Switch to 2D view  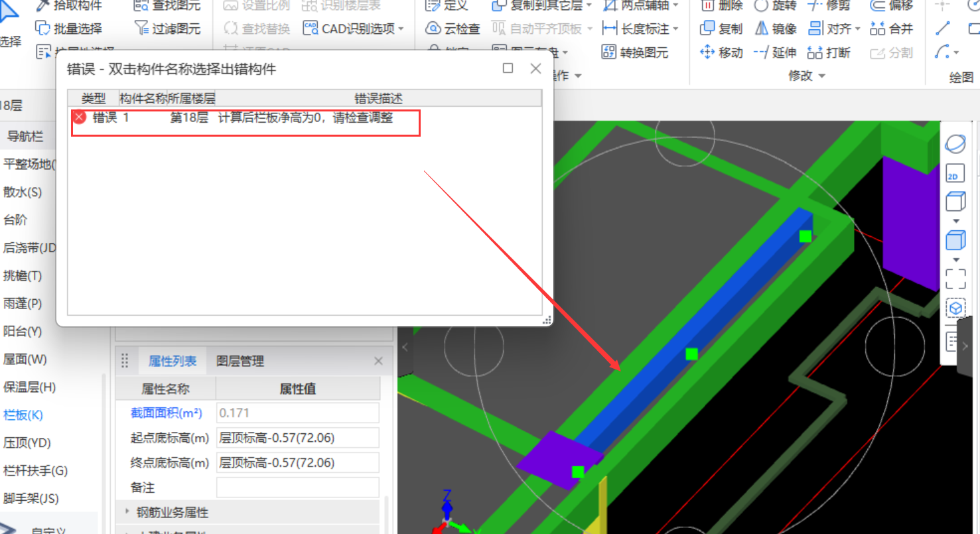955,174
